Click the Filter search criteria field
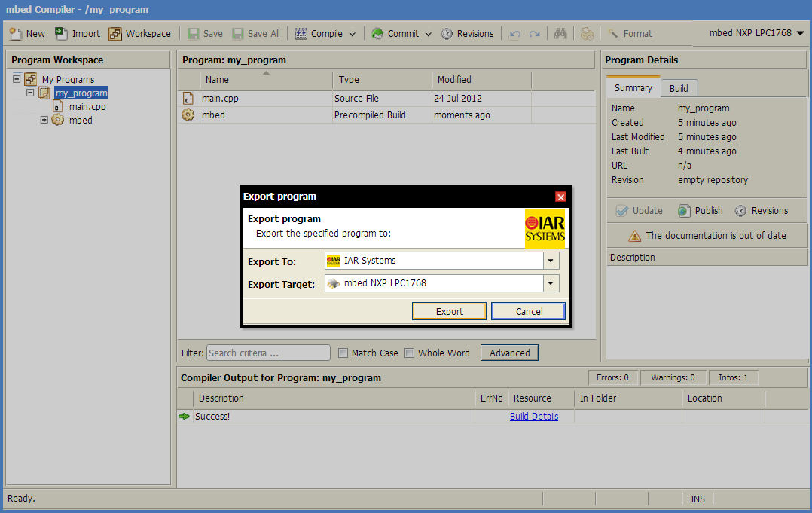The image size is (812, 513). (268, 353)
